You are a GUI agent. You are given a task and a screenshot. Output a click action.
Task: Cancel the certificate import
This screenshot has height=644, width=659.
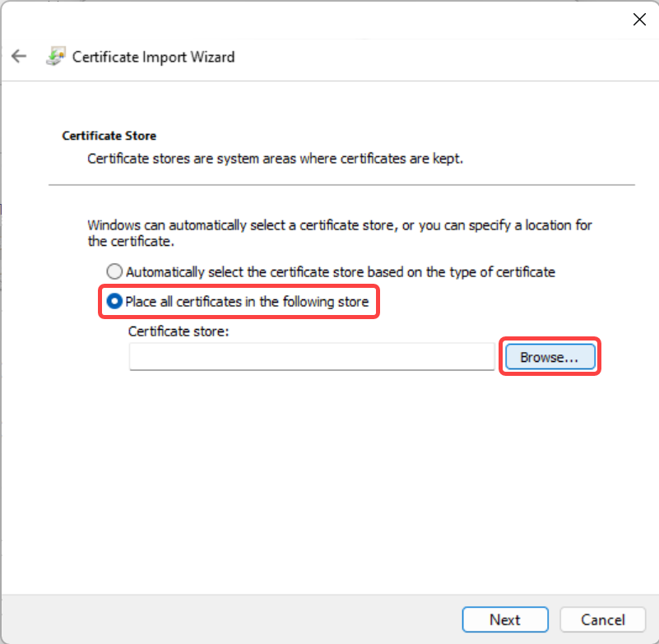(603, 619)
